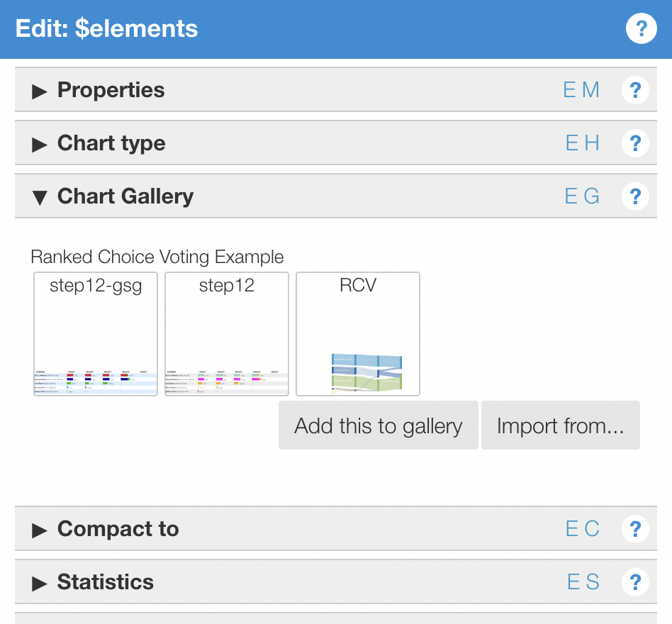Viewport: 672px width, 624px height.
Task: Expand the Properties section arrow
Action: click(40, 91)
